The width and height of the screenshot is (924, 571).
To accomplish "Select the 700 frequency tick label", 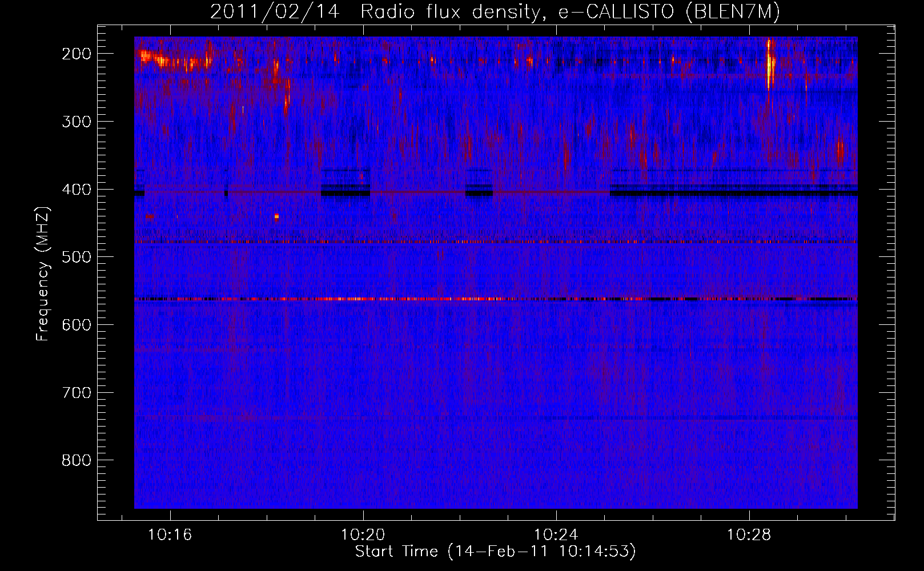I will (x=77, y=393).
